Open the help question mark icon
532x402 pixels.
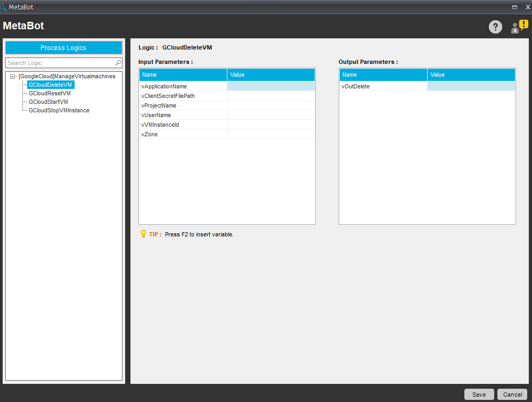point(495,27)
